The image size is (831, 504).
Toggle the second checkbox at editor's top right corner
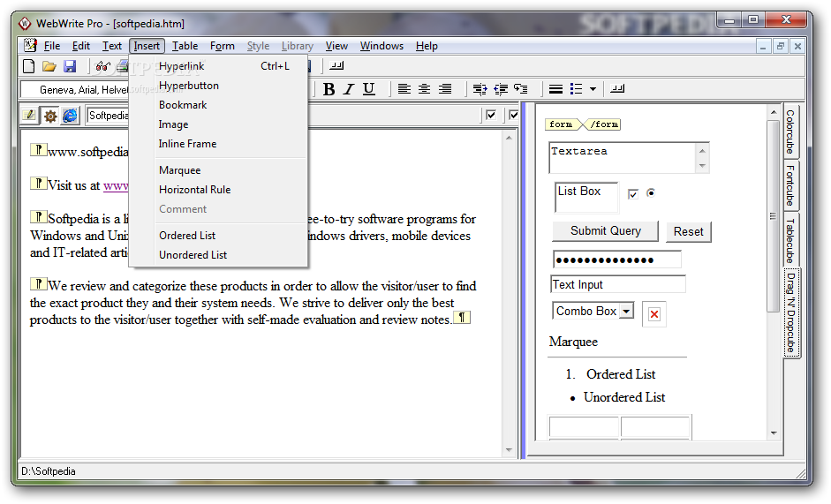coord(514,115)
